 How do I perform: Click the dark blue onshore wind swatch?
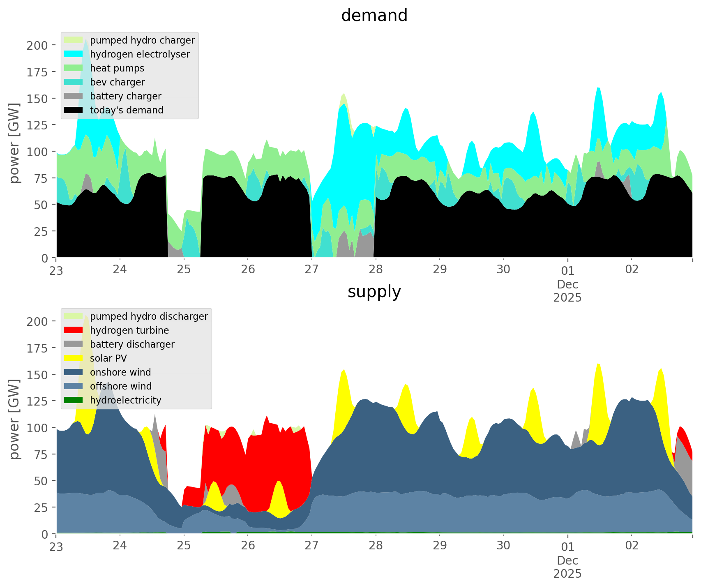(74, 372)
